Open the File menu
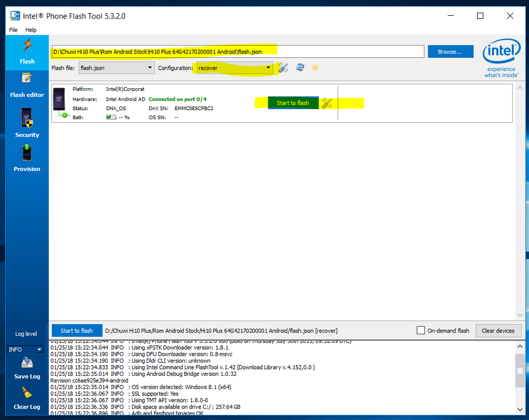 pos(13,30)
